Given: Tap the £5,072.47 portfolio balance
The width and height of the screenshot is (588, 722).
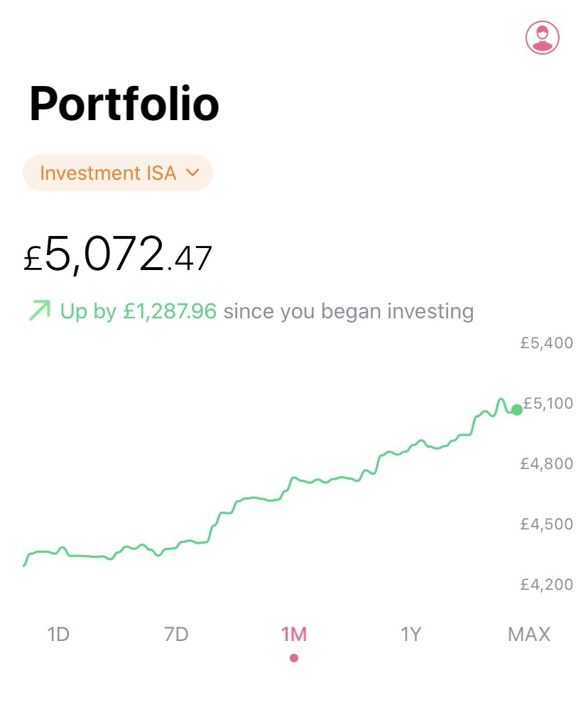Looking at the screenshot, I should (x=118, y=254).
